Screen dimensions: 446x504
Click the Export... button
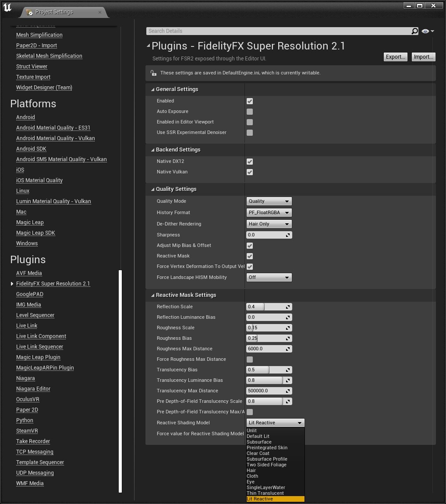[x=395, y=57]
